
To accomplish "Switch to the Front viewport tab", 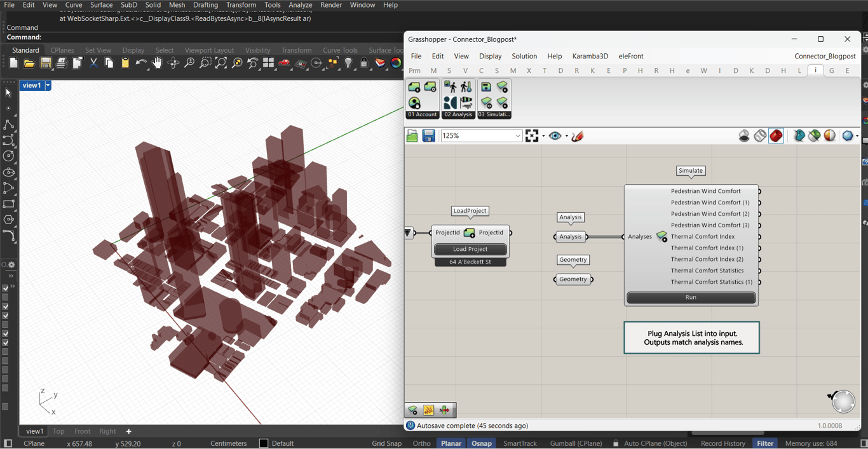I will (x=82, y=431).
